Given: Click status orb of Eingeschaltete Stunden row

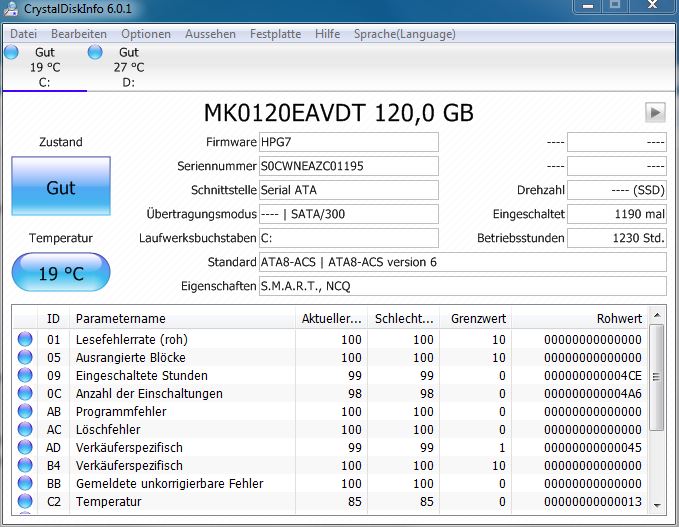Looking at the screenshot, I should pos(25,375).
